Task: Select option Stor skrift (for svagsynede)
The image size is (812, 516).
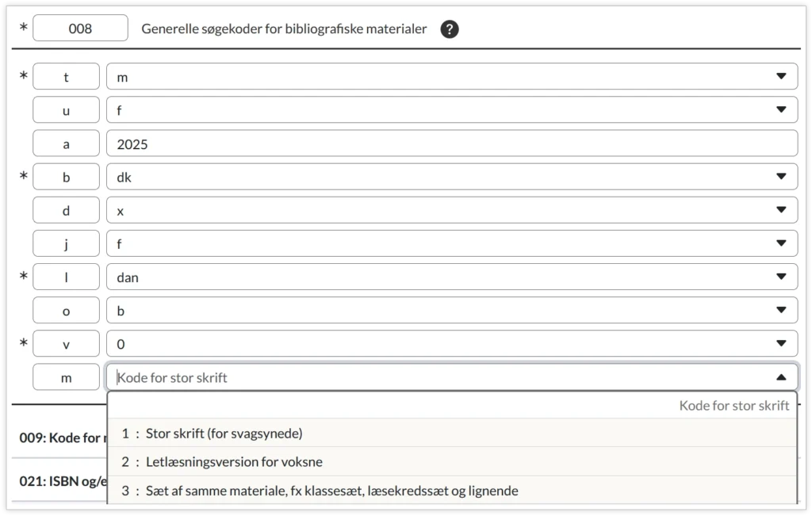Action: click(224, 434)
